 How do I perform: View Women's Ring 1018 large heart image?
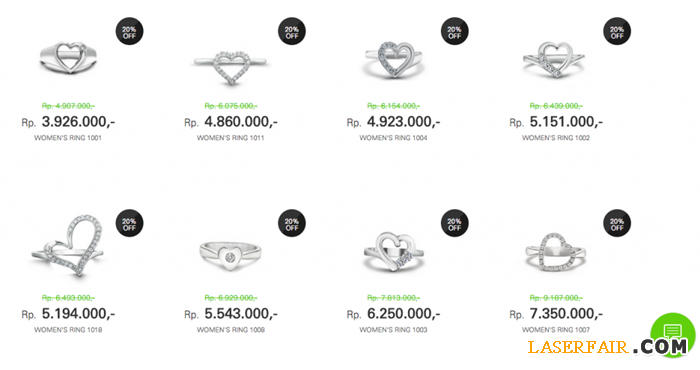[68, 246]
